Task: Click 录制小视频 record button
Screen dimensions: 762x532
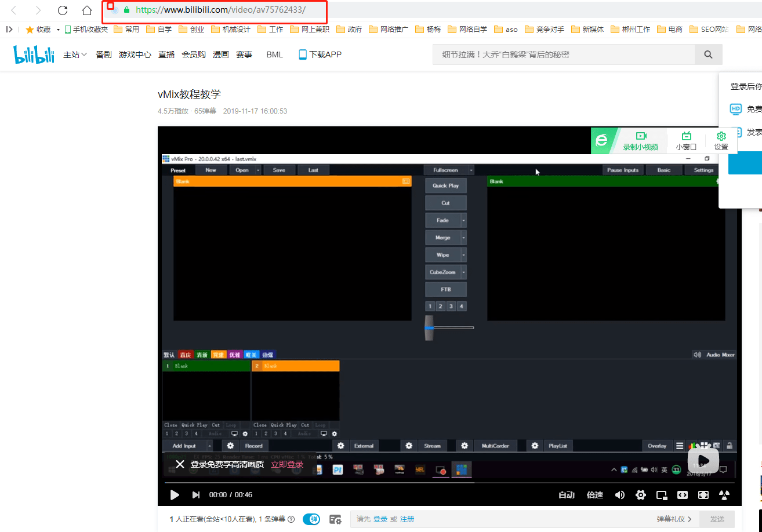Action: [x=641, y=141]
